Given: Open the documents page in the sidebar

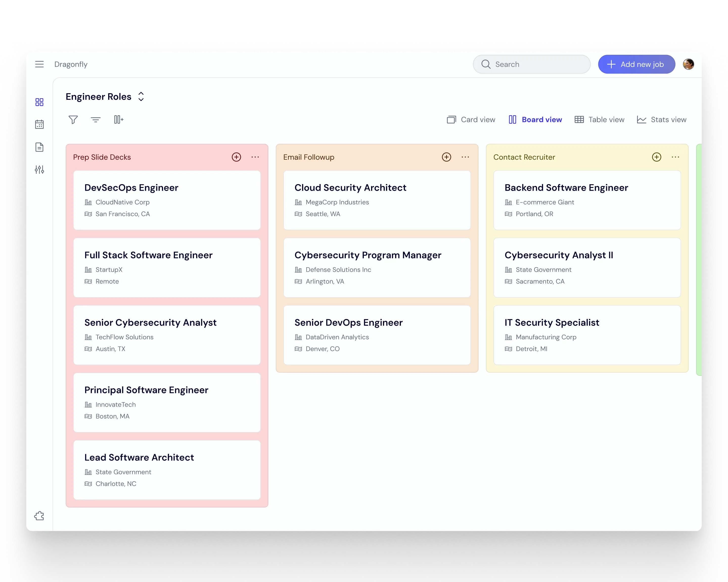Looking at the screenshot, I should click(x=39, y=147).
